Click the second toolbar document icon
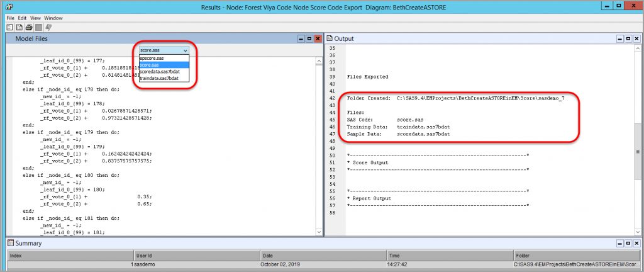 tap(19, 27)
